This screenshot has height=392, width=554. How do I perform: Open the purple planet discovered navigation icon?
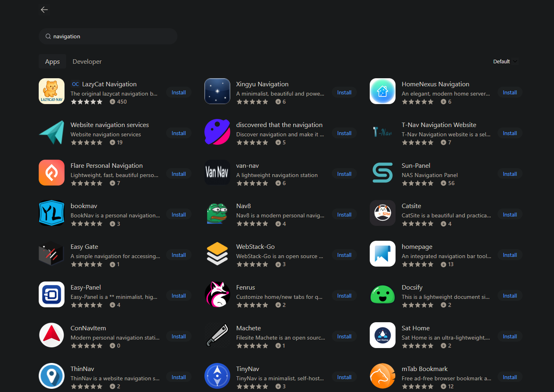[217, 132]
